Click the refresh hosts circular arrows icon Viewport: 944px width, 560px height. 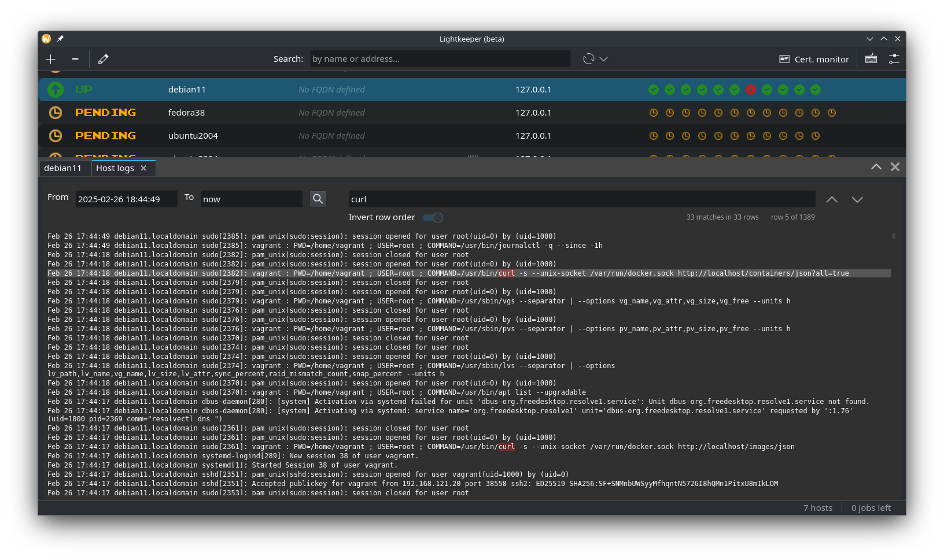coord(589,59)
